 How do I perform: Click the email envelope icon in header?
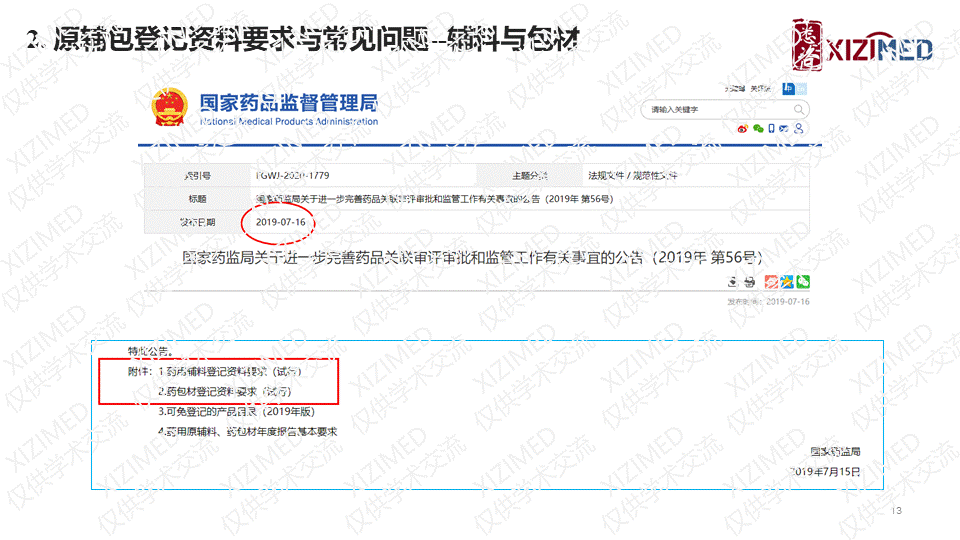(x=785, y=128)
